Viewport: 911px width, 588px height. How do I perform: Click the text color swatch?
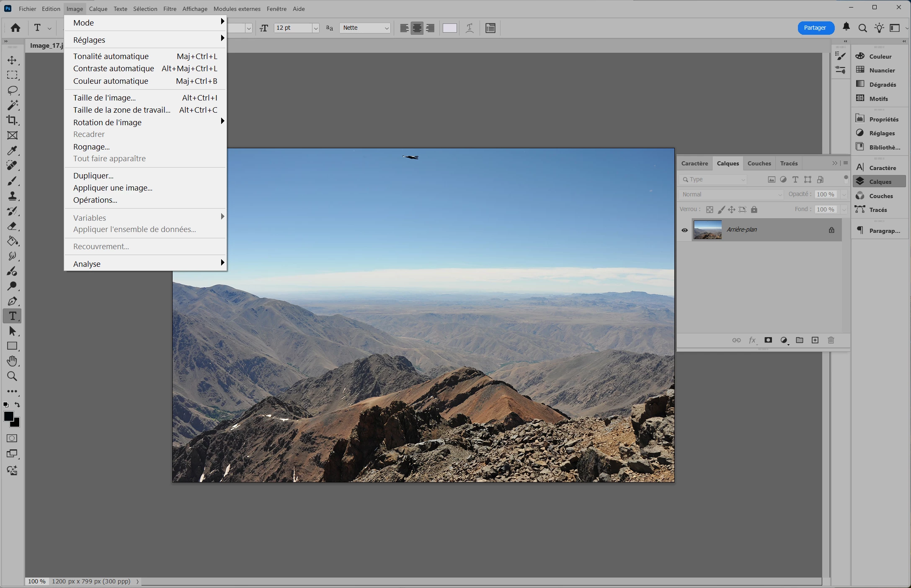coord(449,28)
